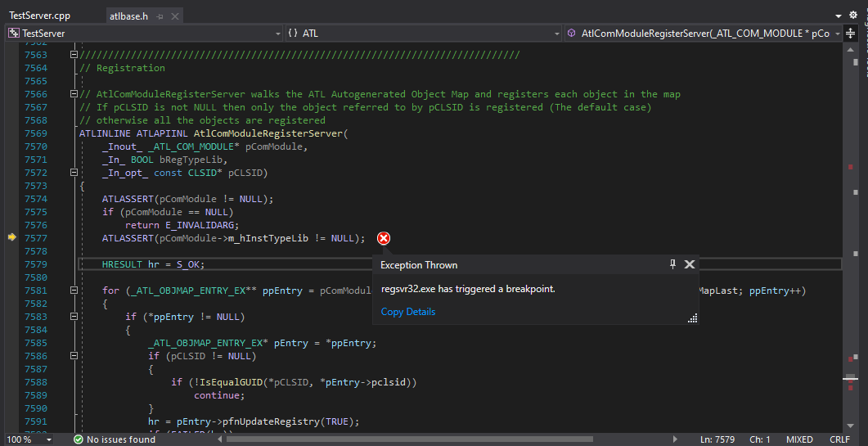Click the // Registration comment
This screenshot has height=446, width=868.
(x=123, y=68)
